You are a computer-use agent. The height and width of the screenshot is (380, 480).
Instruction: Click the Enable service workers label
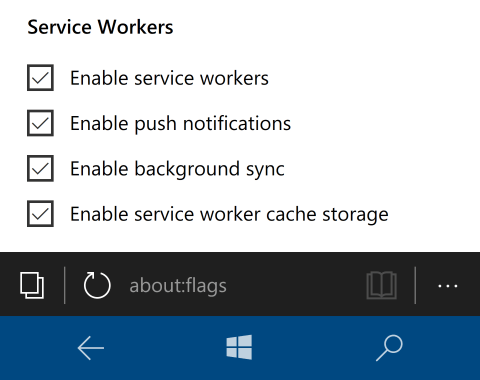169,78
